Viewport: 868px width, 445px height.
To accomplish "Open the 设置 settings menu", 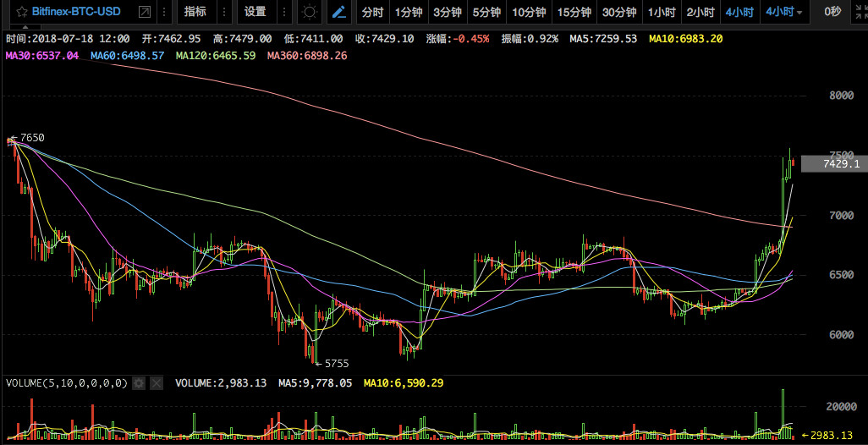I will [255, 12].
